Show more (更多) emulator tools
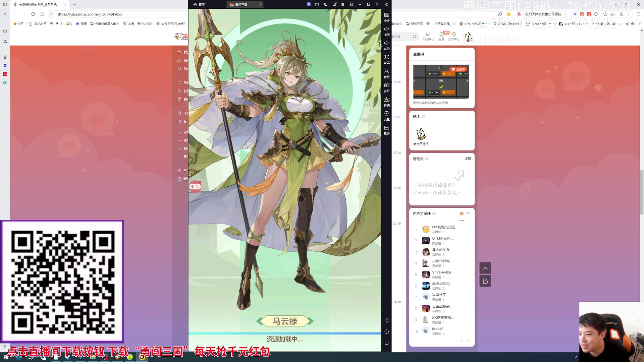 click(x=386, y=130)
